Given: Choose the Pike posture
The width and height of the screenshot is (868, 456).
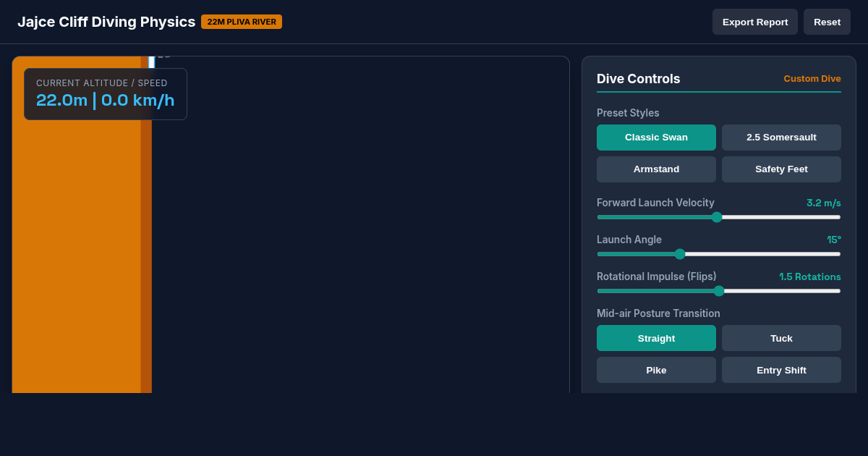Looking at the screenshot, I should point(656,370).
